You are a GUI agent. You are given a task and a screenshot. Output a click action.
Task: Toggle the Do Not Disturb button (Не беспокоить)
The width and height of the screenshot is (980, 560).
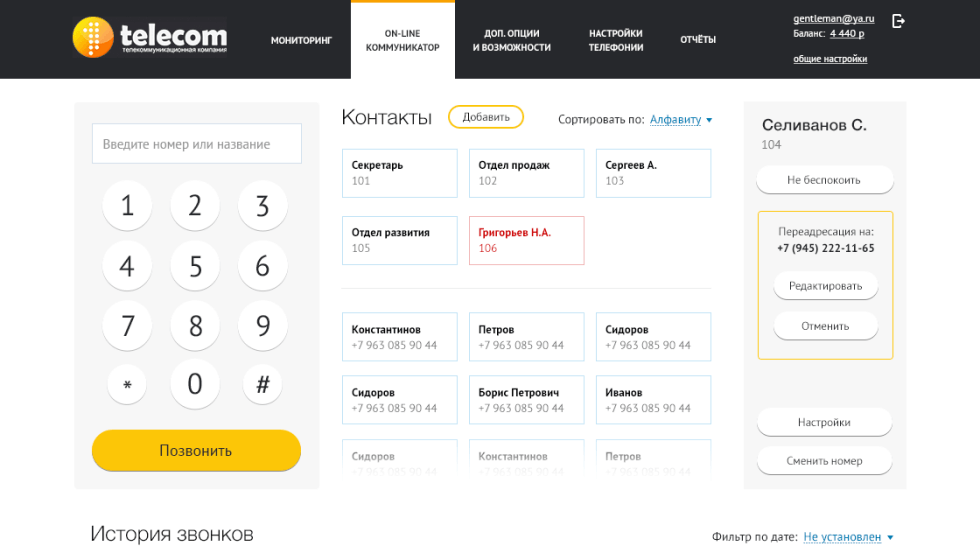point(824,180)
